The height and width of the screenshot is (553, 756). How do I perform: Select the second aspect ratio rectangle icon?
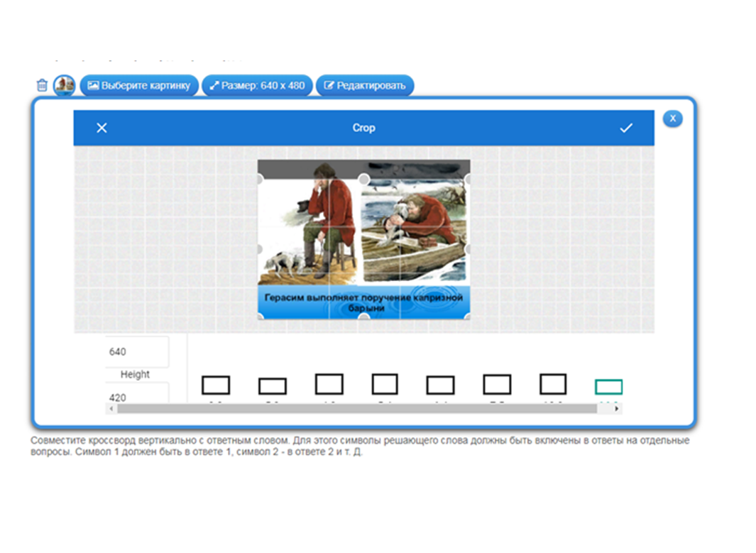pos(272,386)
